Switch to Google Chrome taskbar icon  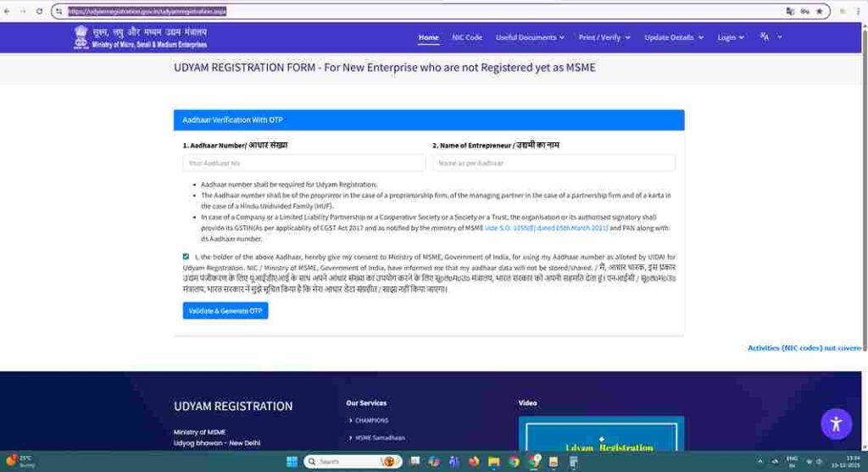click(x=514, y=462)
